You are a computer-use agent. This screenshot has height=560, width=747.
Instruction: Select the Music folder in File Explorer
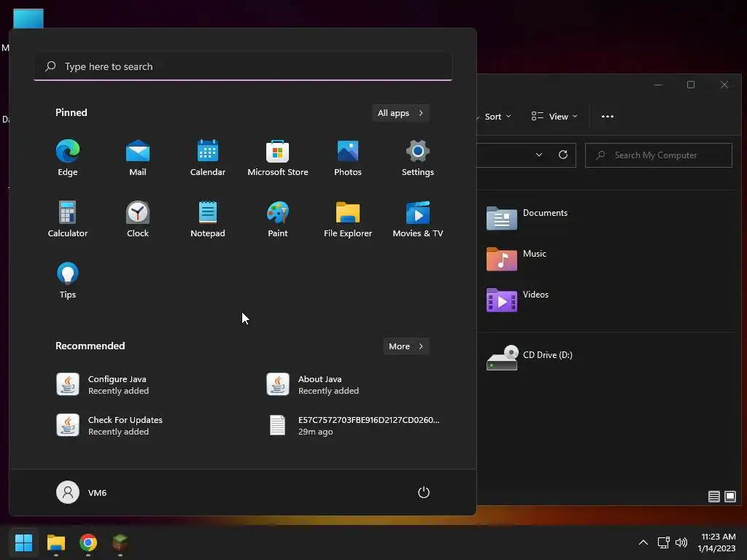tap(516, 259)
